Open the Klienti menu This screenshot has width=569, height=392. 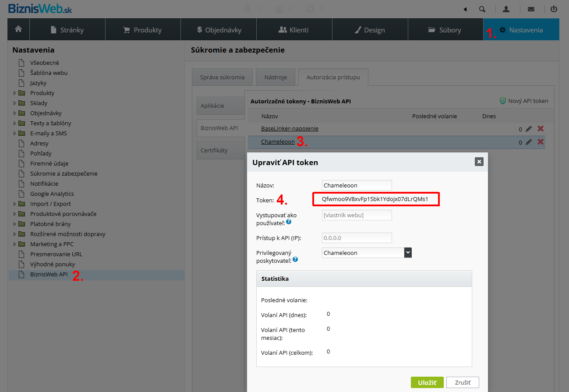pos(294,30)
